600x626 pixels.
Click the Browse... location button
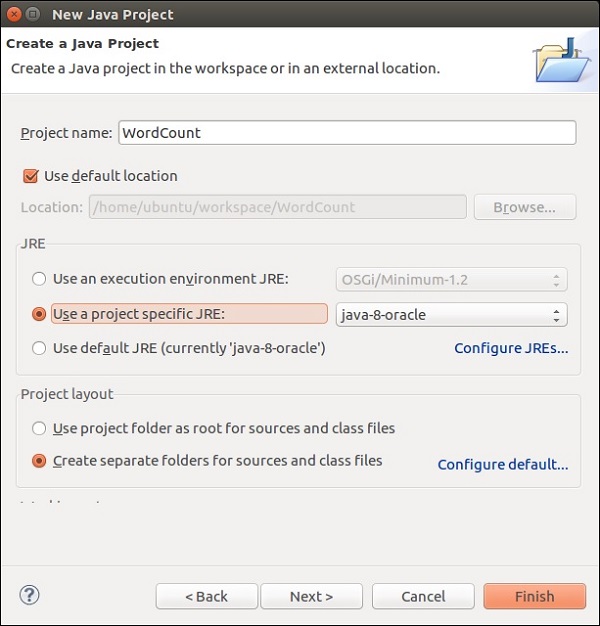click(524, 207)
